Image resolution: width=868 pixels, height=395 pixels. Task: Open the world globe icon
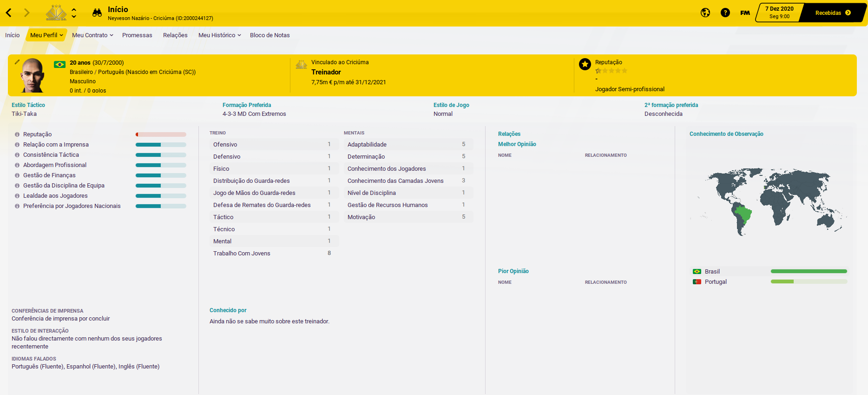tap(705, 13)
